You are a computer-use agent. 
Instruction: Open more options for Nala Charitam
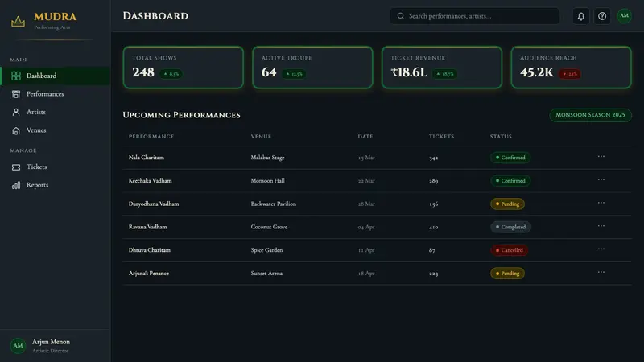pyautogui.click(x=601, y=157)
